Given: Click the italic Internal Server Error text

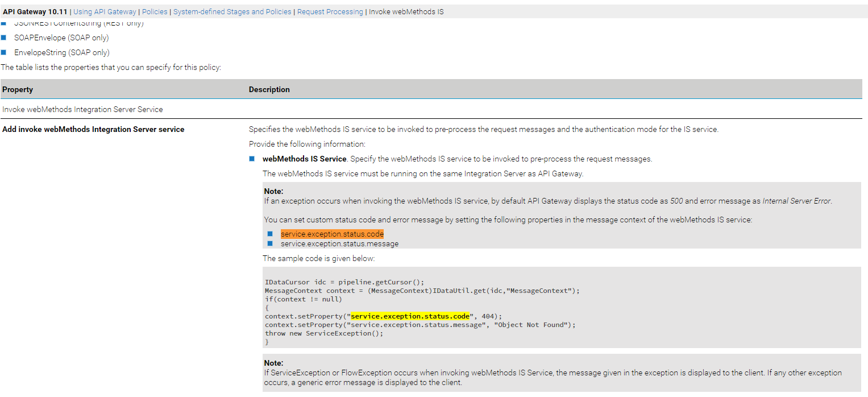Looking at the screenshot, I should pyautogui.click(x=796, y=201).
